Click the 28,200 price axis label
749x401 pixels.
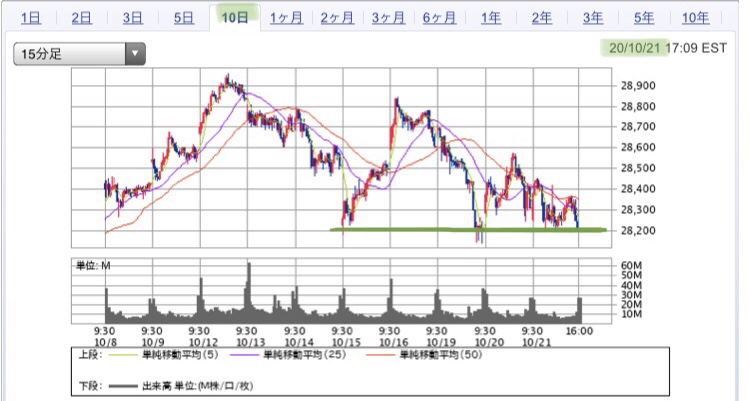coord(638,230)
